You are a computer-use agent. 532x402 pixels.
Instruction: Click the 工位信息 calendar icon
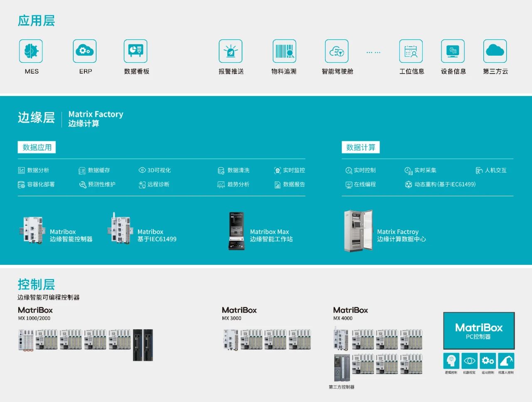pos(411,51)
